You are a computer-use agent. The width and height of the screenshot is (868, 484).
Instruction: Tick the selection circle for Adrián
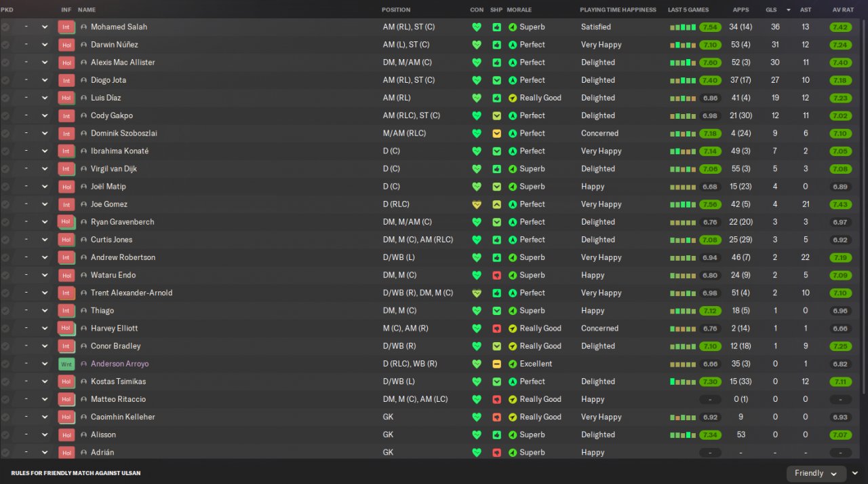pyautogui.click(x=5, y=453)
